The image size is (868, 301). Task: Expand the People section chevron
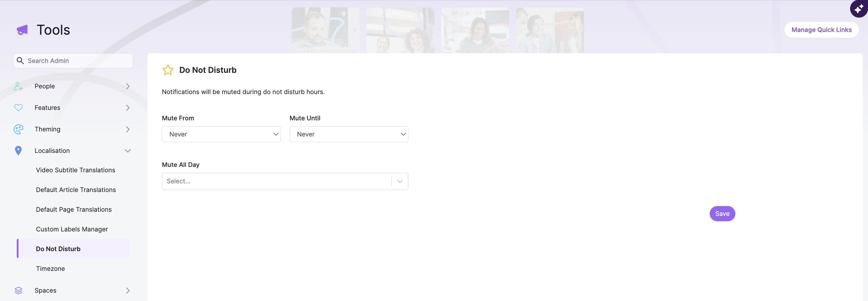pos(128,86)
